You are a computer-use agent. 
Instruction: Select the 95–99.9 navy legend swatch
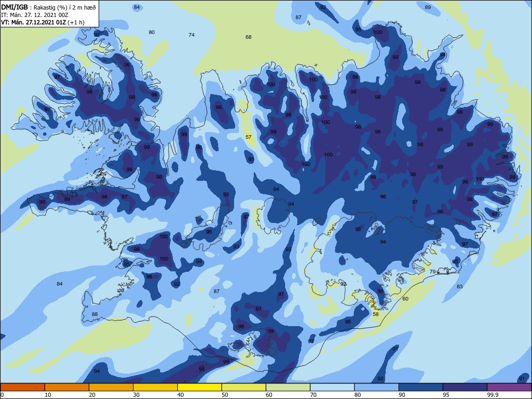tap(465, 387)
